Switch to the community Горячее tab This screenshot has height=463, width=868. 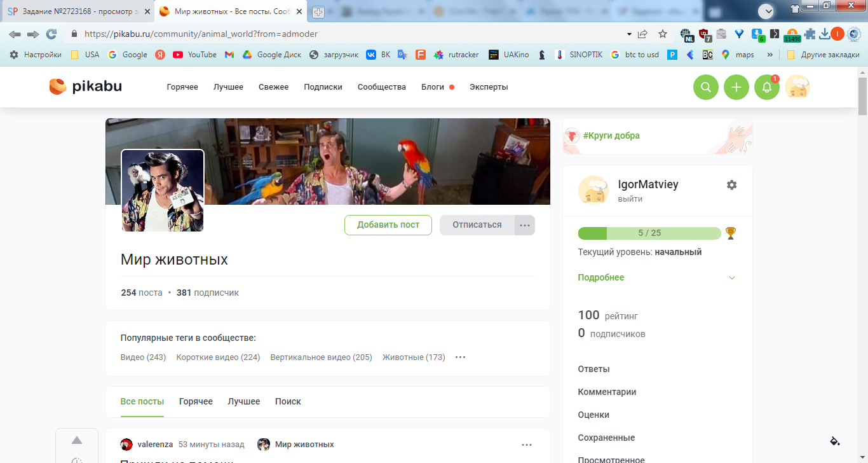(x=196, y=401)
